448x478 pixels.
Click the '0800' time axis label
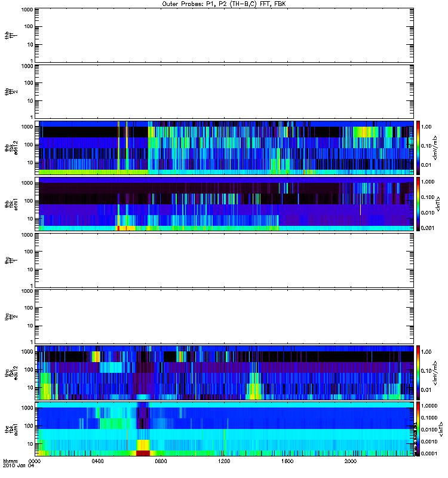click(161, 461)
